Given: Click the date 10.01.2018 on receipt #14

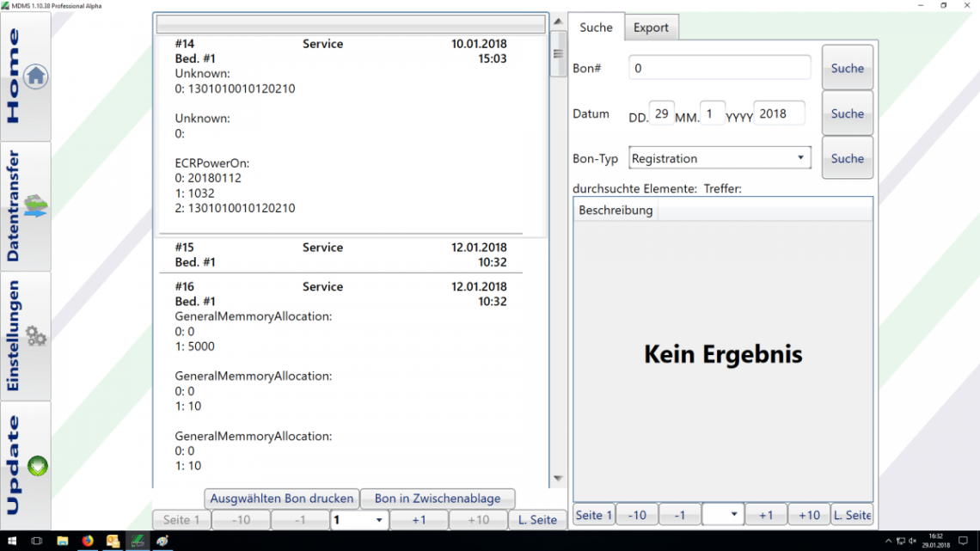Looking at the screenshot, I should [x=479, y=44].
